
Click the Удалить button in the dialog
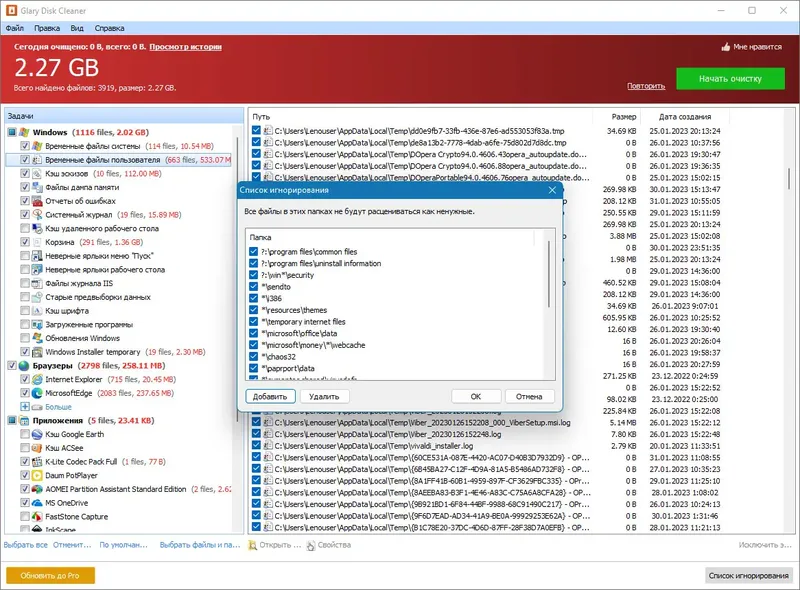coord(324,397)
